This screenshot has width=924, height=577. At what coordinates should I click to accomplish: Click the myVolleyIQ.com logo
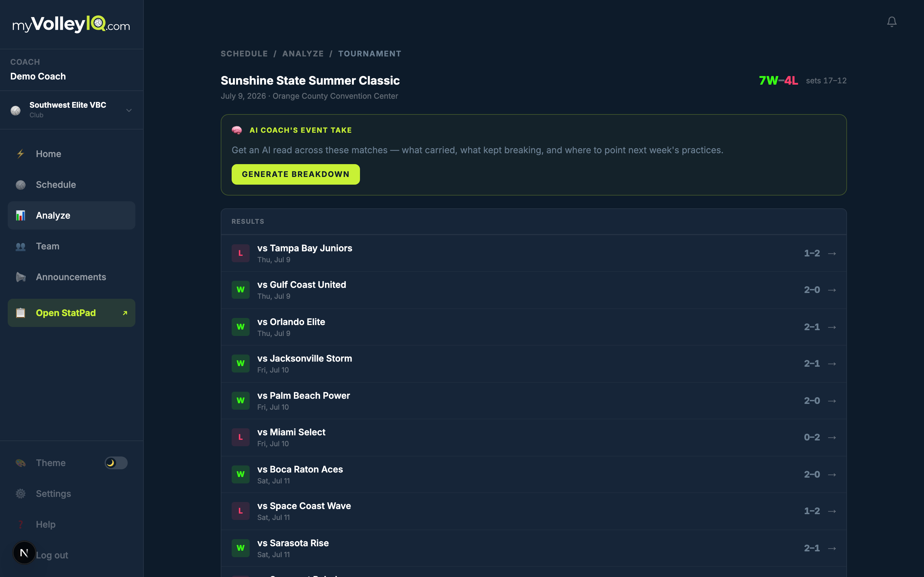(72, 24)
